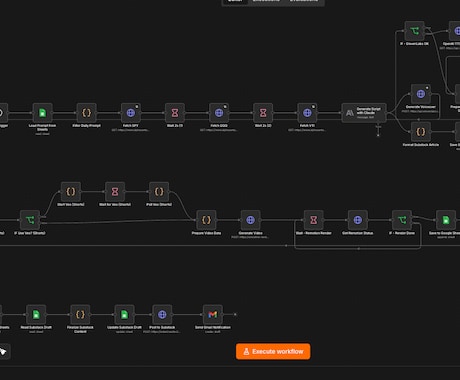460x380 pixels.
Task: Select the Generate Video HTTP node
Action: click(250, 220)
